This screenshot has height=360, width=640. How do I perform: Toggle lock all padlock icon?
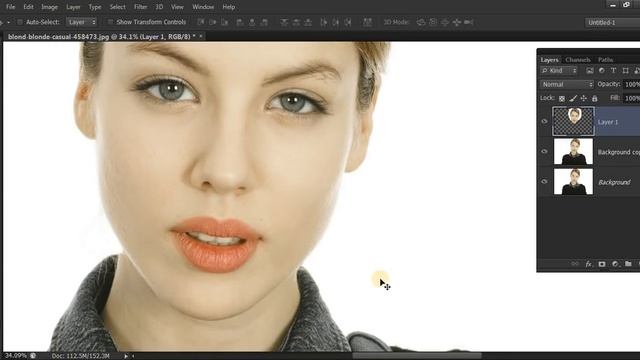(595, 98)
